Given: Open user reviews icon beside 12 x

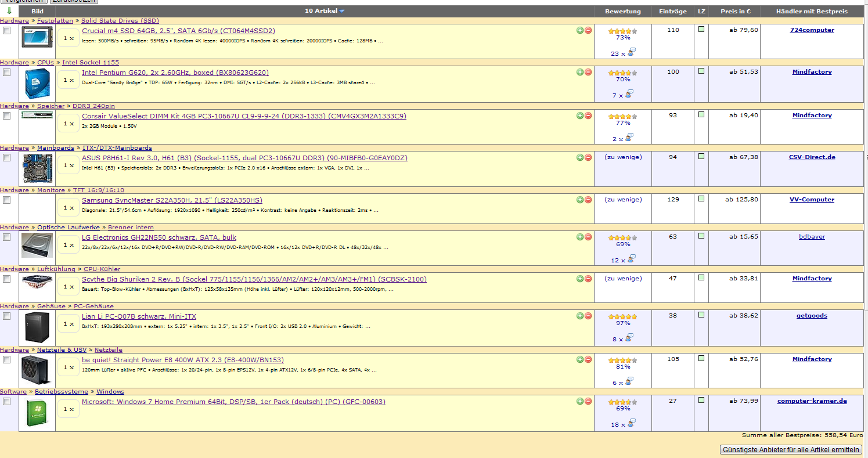Looking at the screenshot, I should (x=631, y=259).
